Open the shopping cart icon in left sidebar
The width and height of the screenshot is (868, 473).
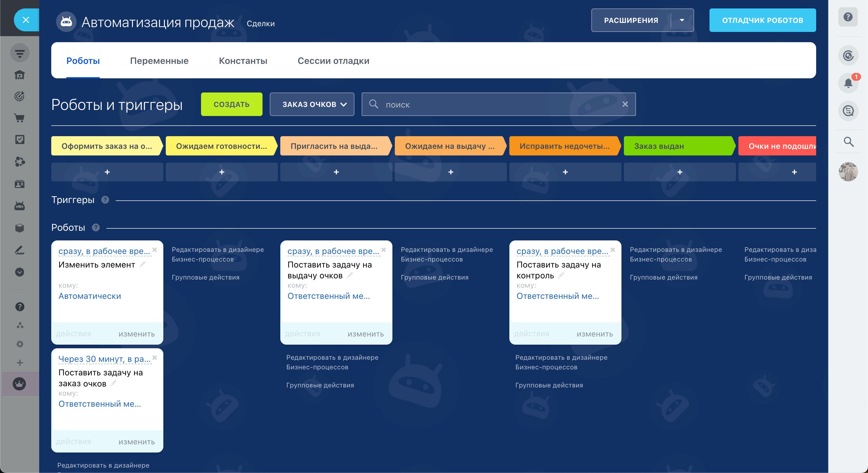(x=20, y=118)
